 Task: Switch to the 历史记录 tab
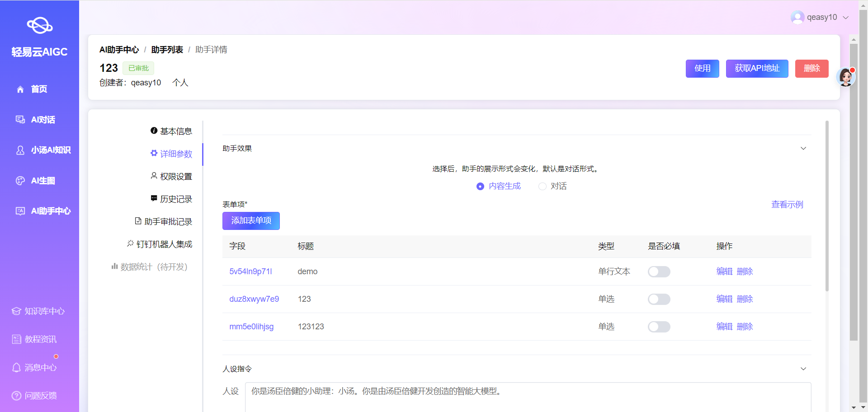click(171, 199)
